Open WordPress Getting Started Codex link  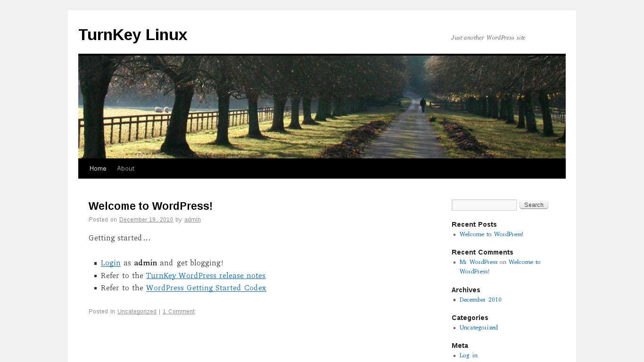tap(206, 288)
